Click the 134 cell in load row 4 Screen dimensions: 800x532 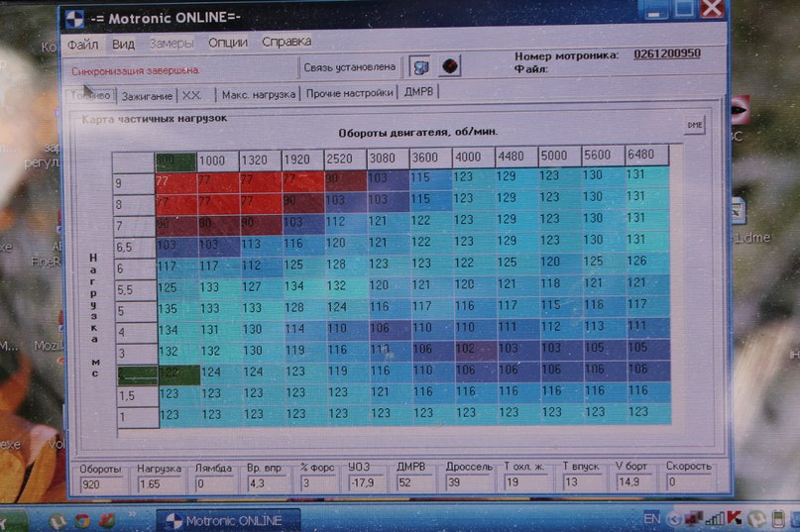178,331
